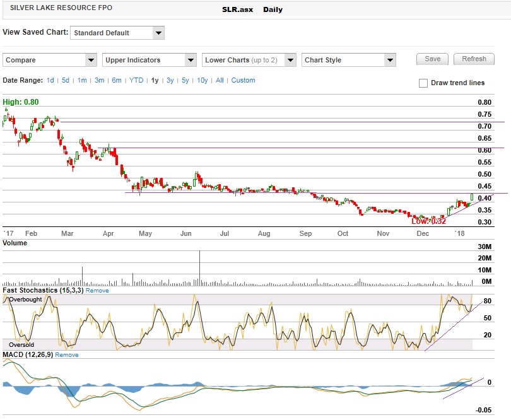Expand the Upper Indicators dropdown
This screenshot has width=511, height=420.
[x=150, y=61]
